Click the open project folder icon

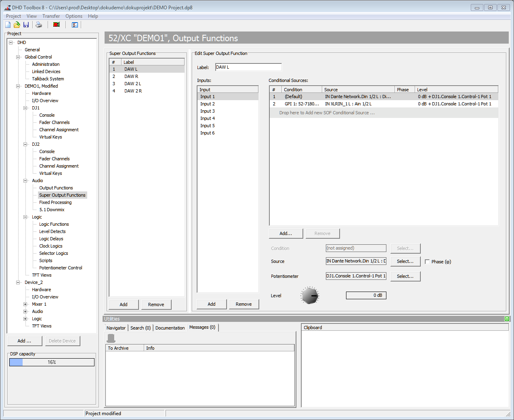point(17,25)
